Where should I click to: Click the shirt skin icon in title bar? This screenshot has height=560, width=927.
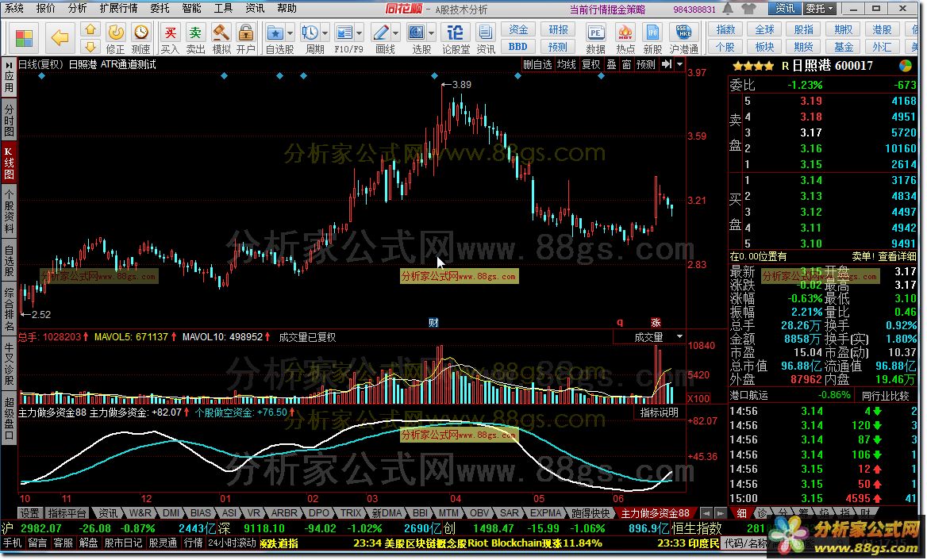click(x=748, y=9)
